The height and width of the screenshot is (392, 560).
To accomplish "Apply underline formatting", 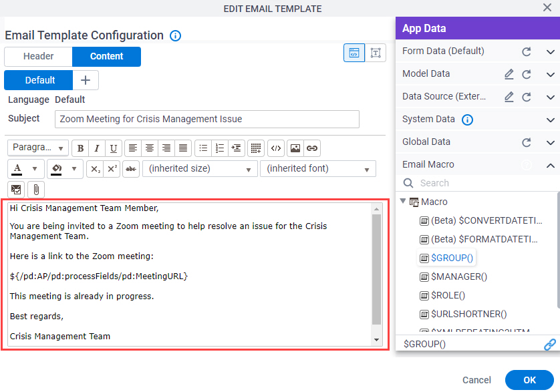I will click(114, 148).
